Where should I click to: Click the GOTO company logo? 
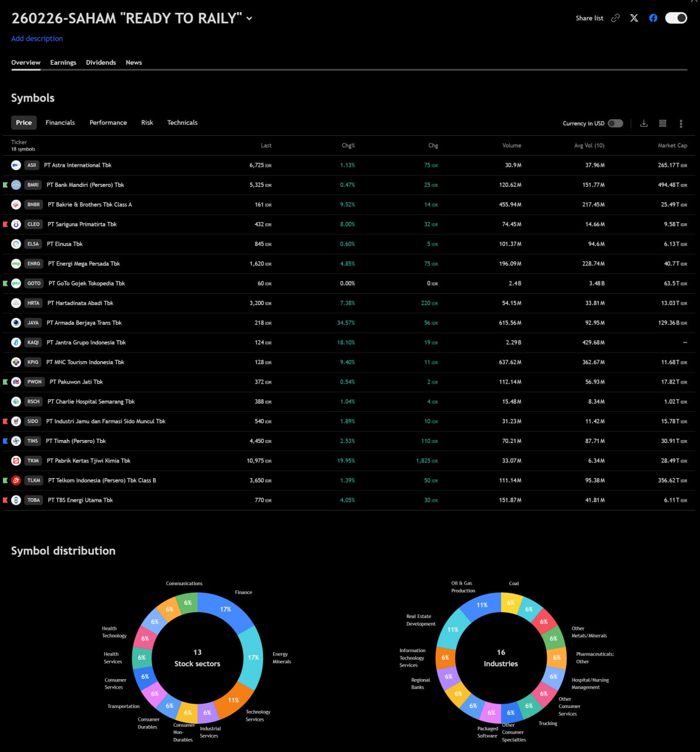tap(16, 283)
